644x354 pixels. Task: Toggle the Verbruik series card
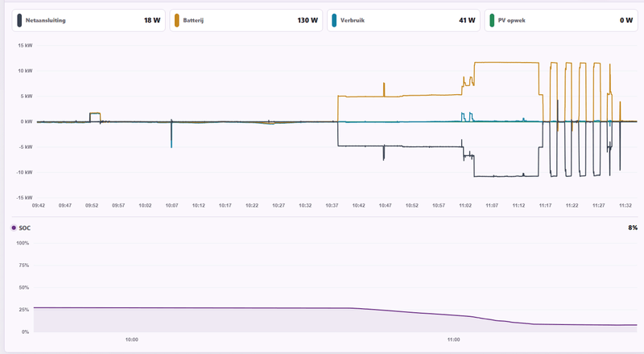pyautogui.click(x=404, y=20)
